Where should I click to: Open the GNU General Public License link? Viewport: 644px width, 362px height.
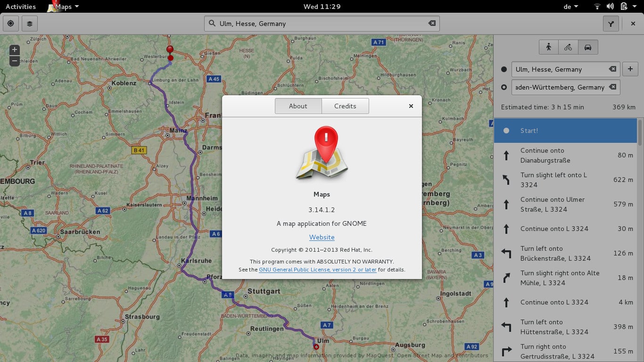[x=318, y=270]
